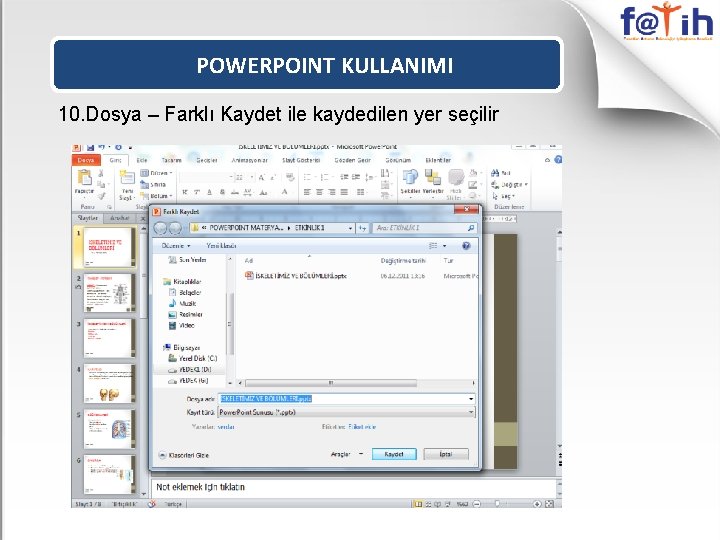
Task: Click slide 2 thumbnail in Slaytlar pane
Action: coord(109,293)
